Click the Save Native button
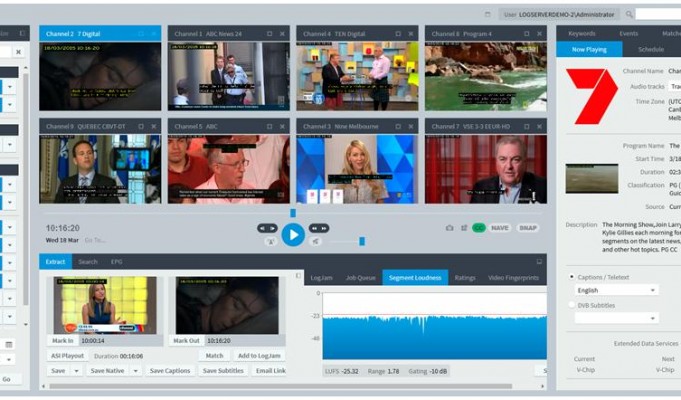681x400 pixels. [x=107, y=370]
